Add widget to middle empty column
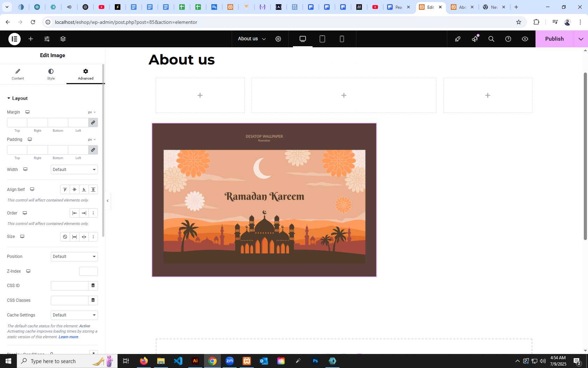This screenshot has height=368, width=588. click(344, 95)
